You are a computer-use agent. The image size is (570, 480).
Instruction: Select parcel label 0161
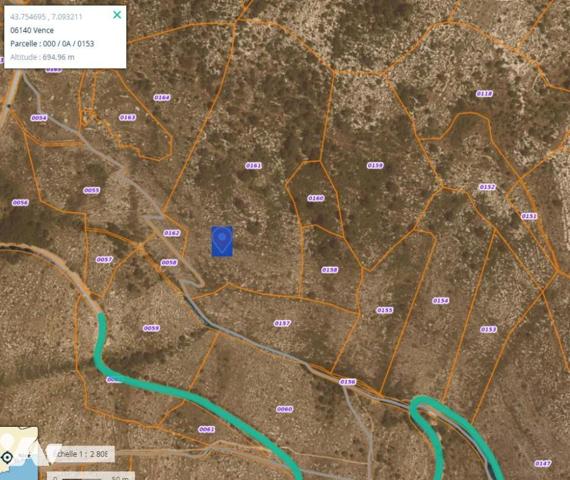click(x=253, y=166)
